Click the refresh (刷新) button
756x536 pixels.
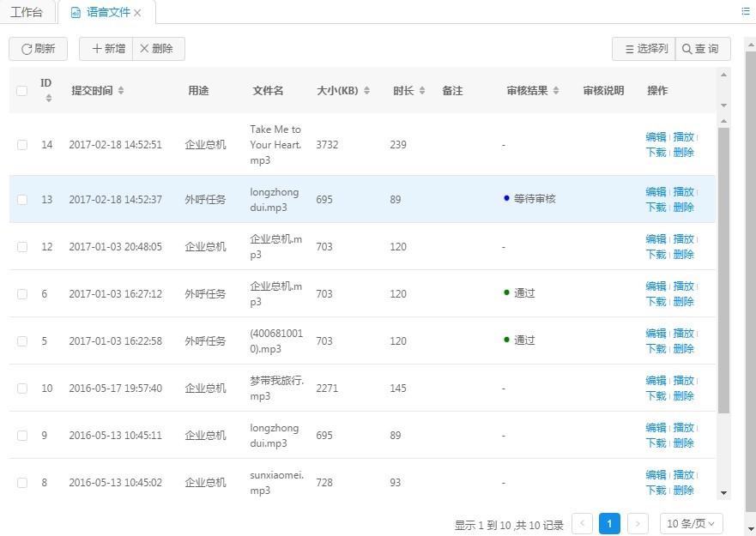tap(39, 49)
